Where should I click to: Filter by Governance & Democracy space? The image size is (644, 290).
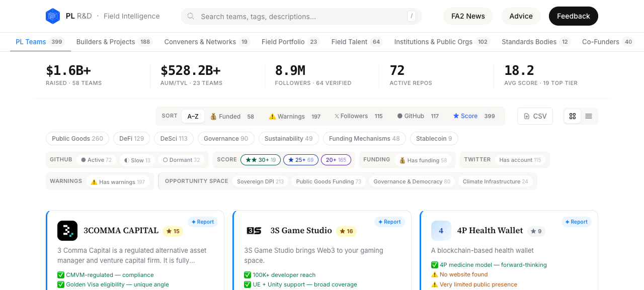[412, 181]
